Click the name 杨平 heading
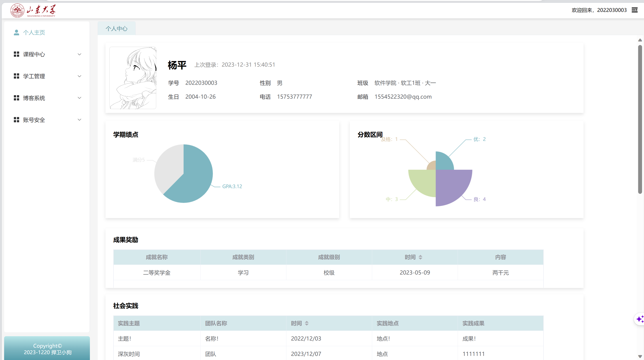 [x=177, y=65]
